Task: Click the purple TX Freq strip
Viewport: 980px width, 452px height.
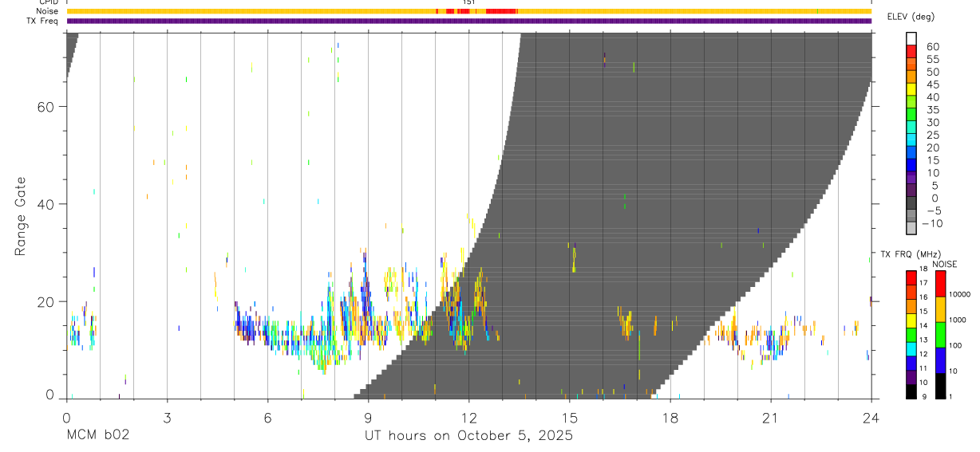Action: (x=468, y=21)
